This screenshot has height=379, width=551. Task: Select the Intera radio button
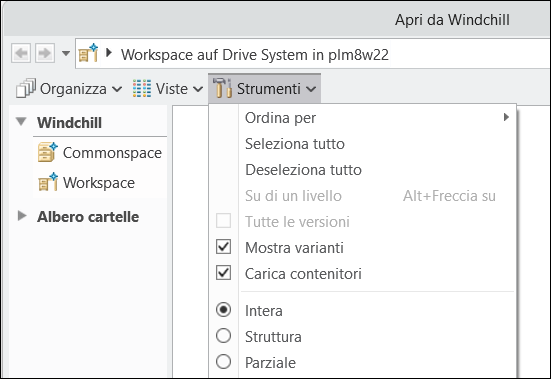(x=223, y=310)
